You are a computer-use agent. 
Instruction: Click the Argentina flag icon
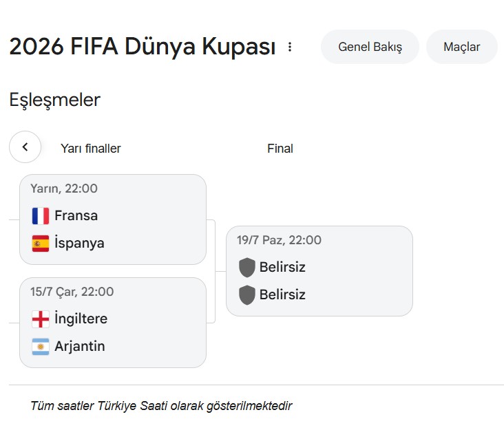click(41, 346)
